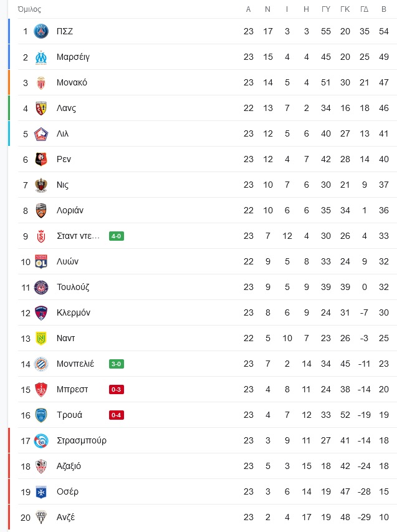Select the Μονακό club crest
Viewport: 397px width, 532px height.
pos(41,82)
